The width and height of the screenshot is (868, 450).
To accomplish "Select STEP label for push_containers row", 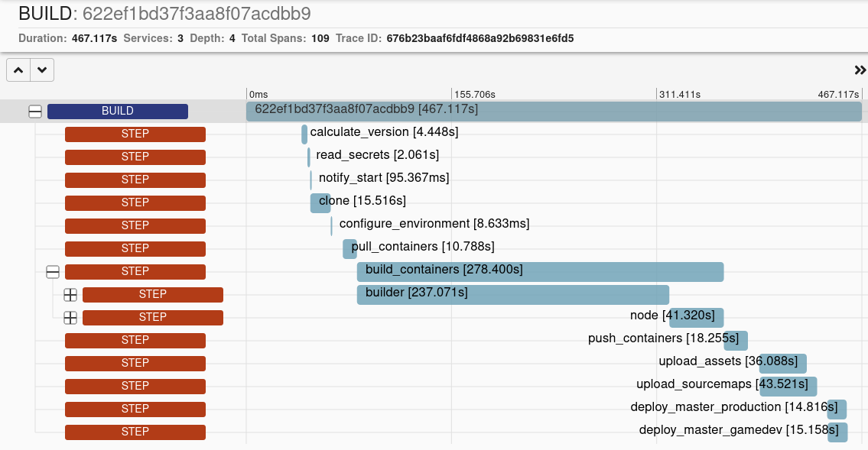I will [x=135, y=341].
